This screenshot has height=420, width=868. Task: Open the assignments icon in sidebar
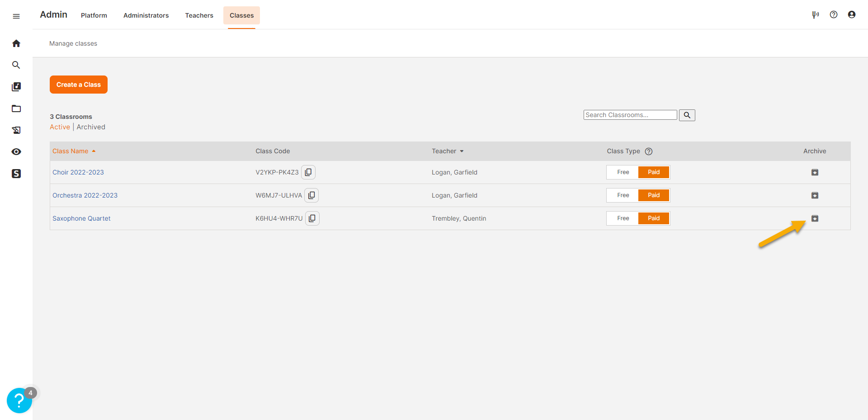pos(16,130)
